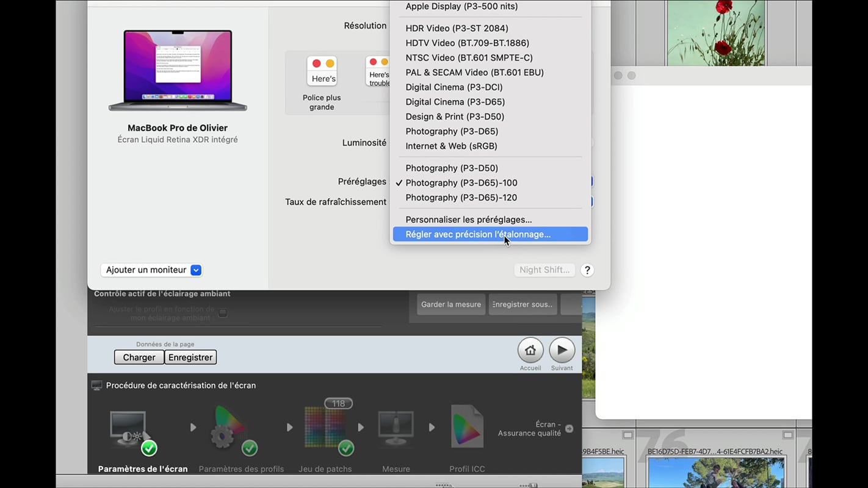This screenshot has height=488, width=868.
Task: Choose Digital Cinema (P3-D65) preset
Action: pos(490,102)
